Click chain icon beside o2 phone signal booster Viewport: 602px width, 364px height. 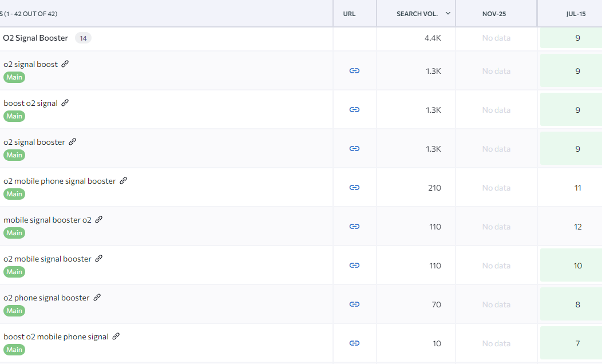click(97, 297)
